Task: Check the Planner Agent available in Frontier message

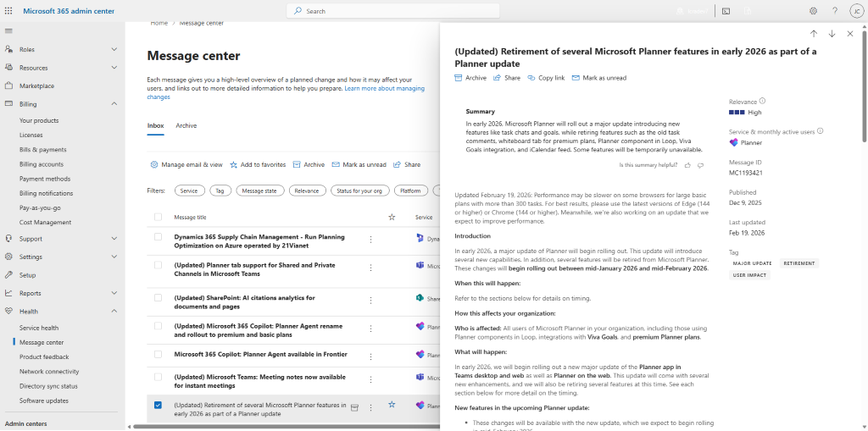Action: point(158,354)
